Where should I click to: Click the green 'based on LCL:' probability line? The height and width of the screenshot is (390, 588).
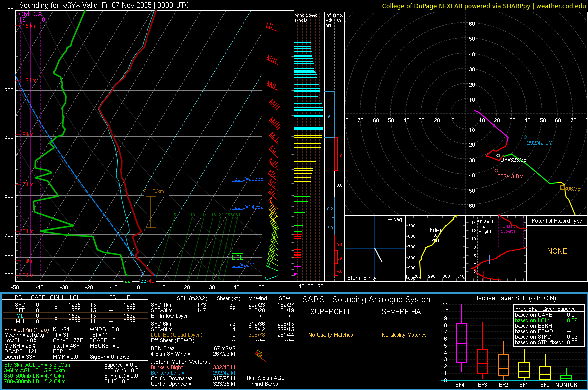click(546, 320)
